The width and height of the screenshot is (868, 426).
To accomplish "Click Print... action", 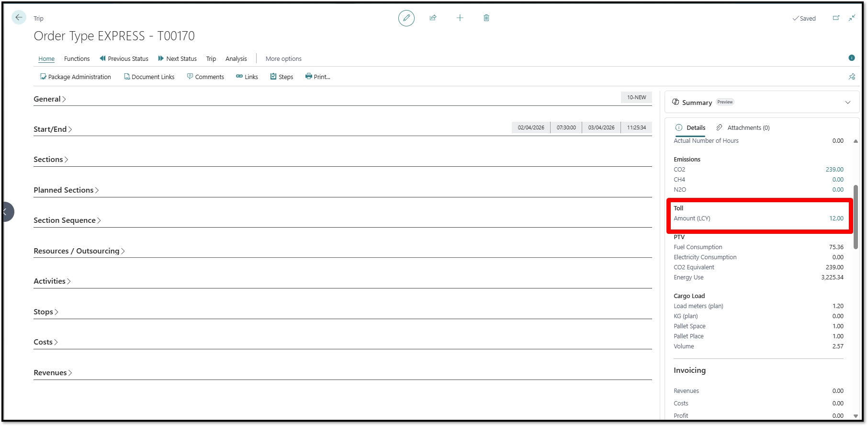I will (318, 77).
